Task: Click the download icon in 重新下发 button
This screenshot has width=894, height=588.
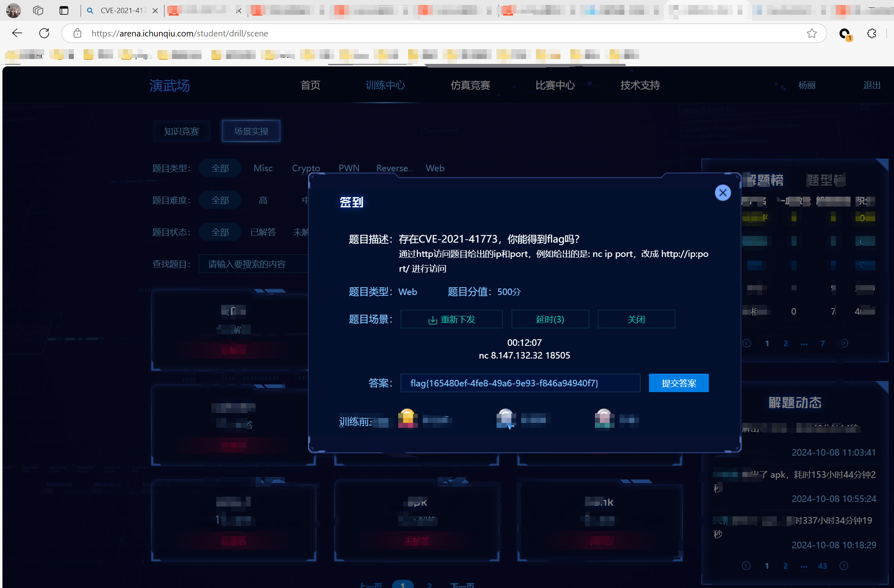Action: [x=433, y=320]
